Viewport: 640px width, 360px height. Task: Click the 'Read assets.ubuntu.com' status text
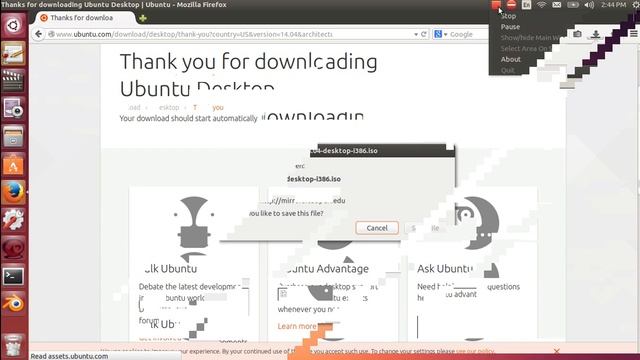click(x=69, y=356)
